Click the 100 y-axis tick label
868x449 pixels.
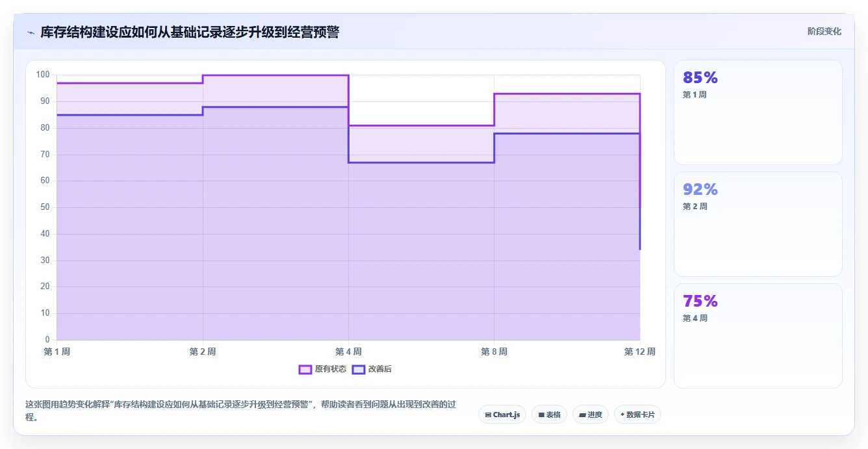click(43, 75)
